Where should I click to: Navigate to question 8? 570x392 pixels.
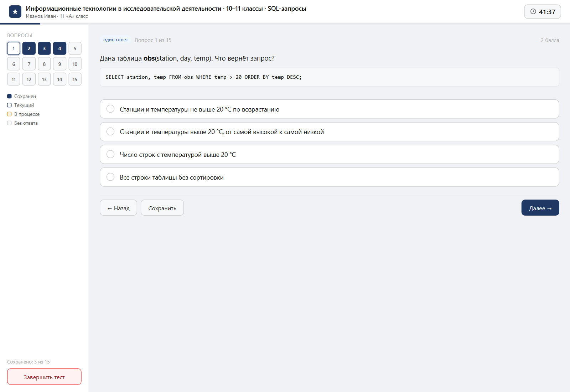pos(44,64)
